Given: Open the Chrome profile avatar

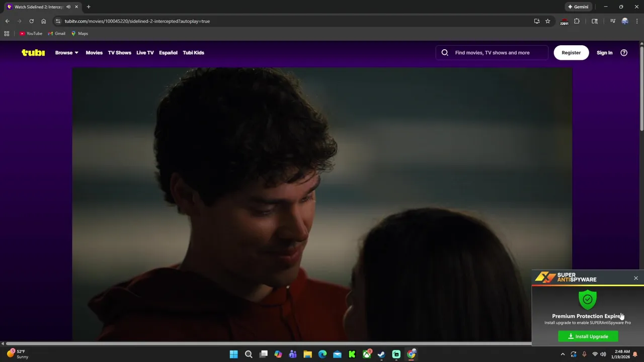Looking at the screenshot, I should (x=625, y=21).
